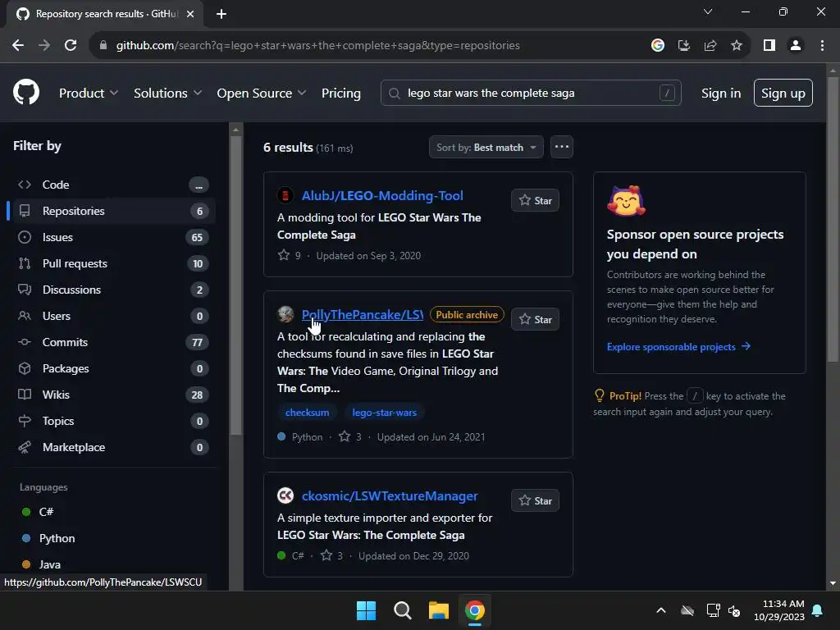Screen dimensions: 840x630
Task: Open ckosmic/LSWTextureManager repository link
Action: tap(390, 495)
